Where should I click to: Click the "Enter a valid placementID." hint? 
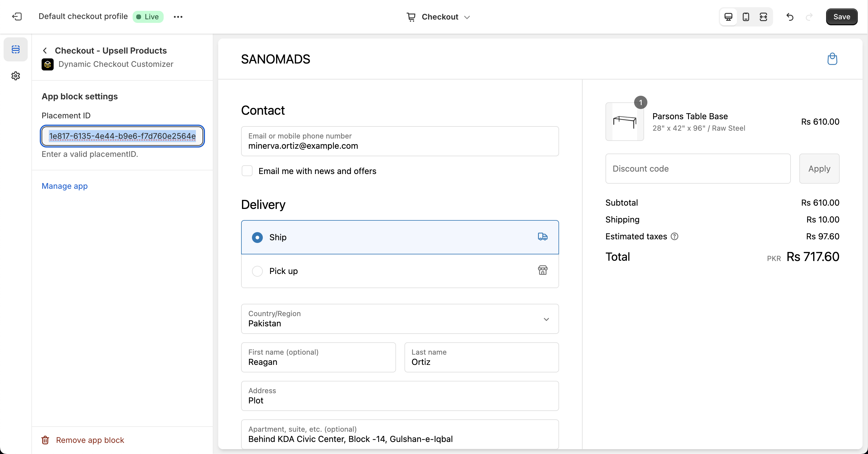click(90, 154)
